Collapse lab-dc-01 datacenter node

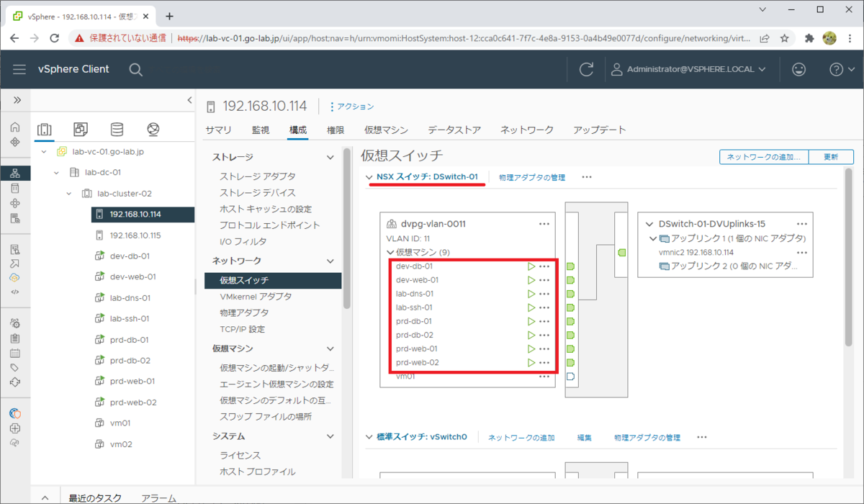(x=57, y=173)
